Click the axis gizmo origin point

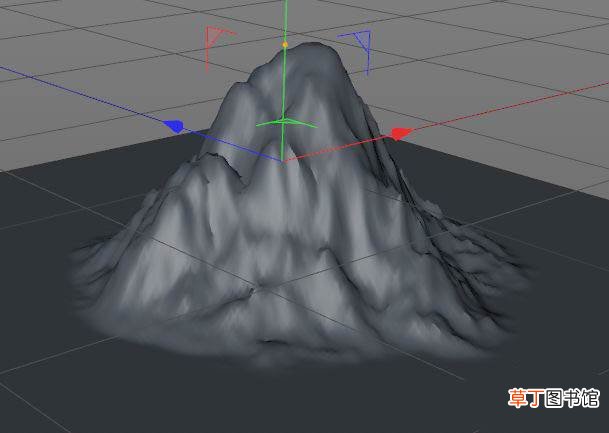click(x=282, y=160)
